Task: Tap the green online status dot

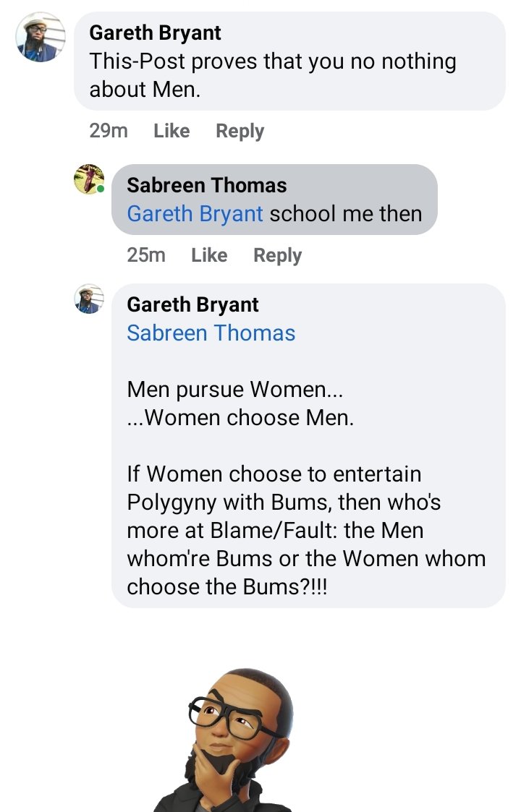Action: pyautogui.click(x=101, y=189)
